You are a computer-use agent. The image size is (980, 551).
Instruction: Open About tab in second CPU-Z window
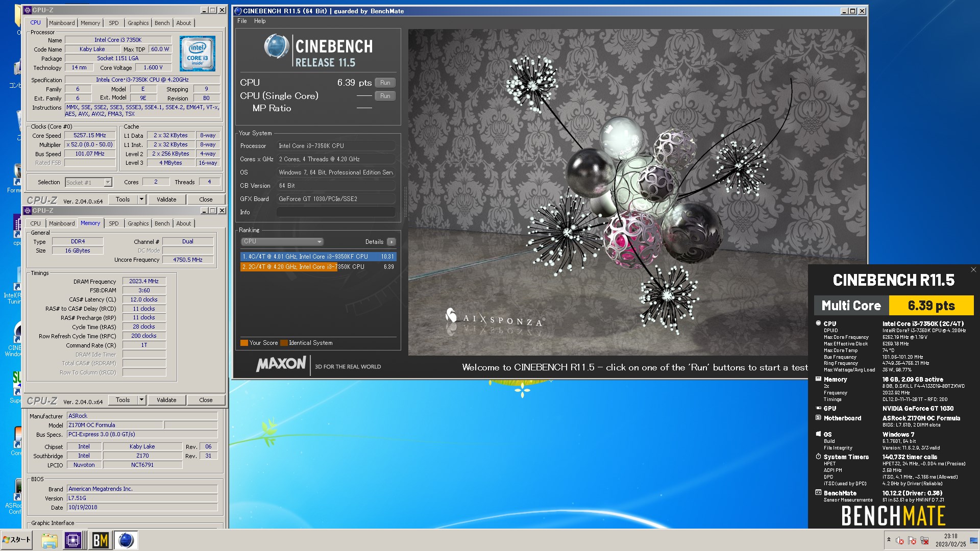pos(184,223)
